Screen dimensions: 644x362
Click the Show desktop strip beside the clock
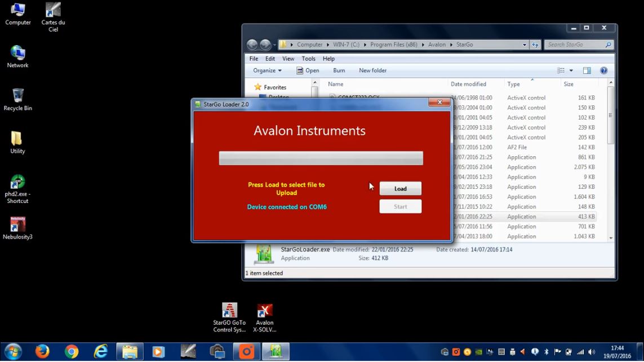pyautogui.click(x=640, y=352)
